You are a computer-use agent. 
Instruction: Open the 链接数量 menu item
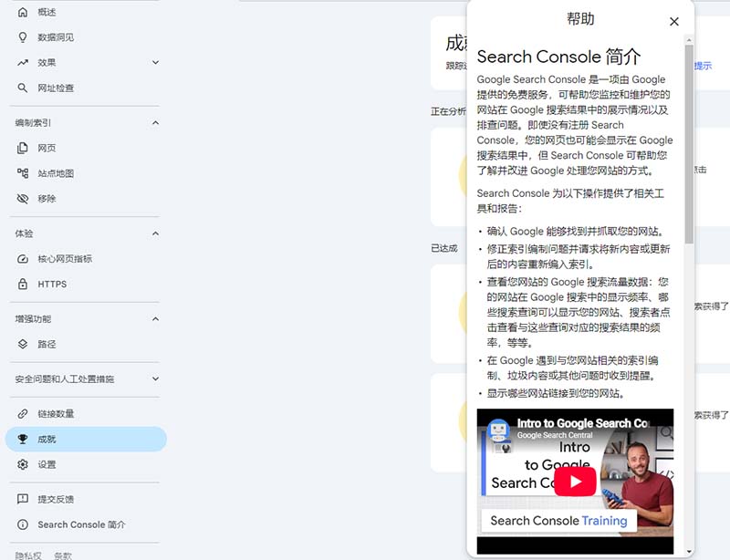86,413
